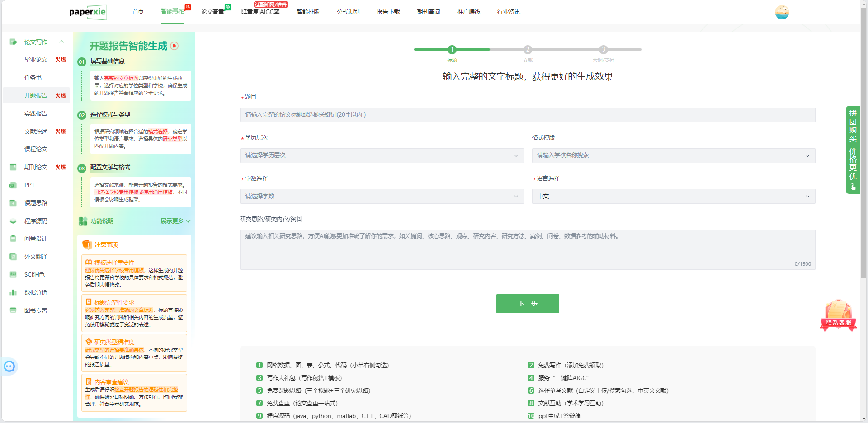Click the 题目 title input field
Screen dimensions: 868x423
(527, 115)
